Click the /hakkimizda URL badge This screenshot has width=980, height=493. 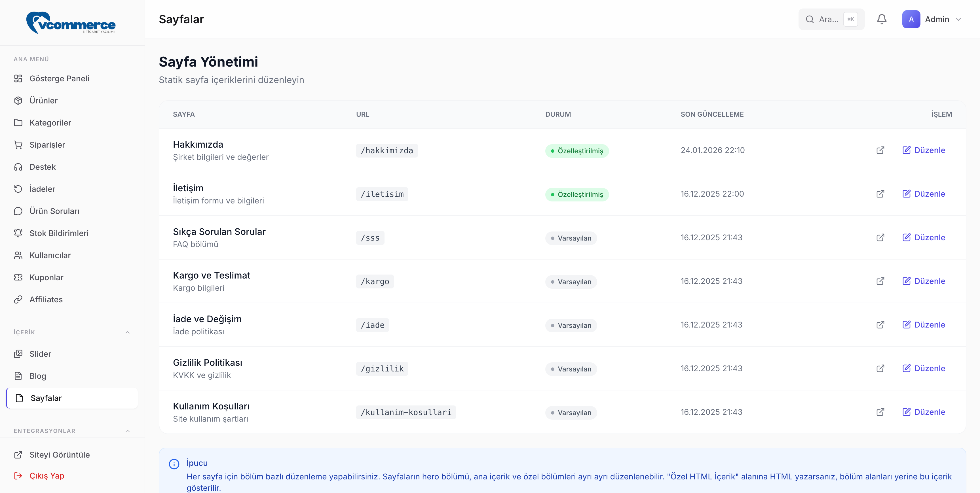pos(386,150)
